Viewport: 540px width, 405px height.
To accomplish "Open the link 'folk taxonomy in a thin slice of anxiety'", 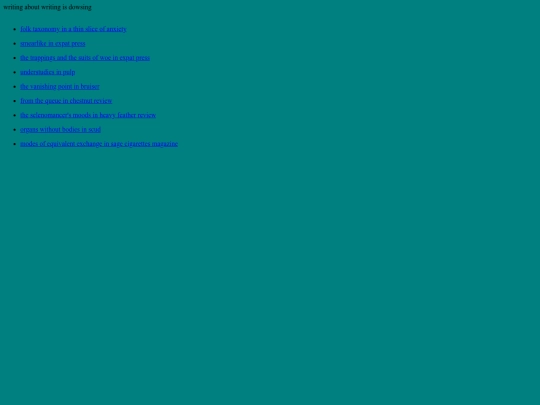I will (73, 29).
